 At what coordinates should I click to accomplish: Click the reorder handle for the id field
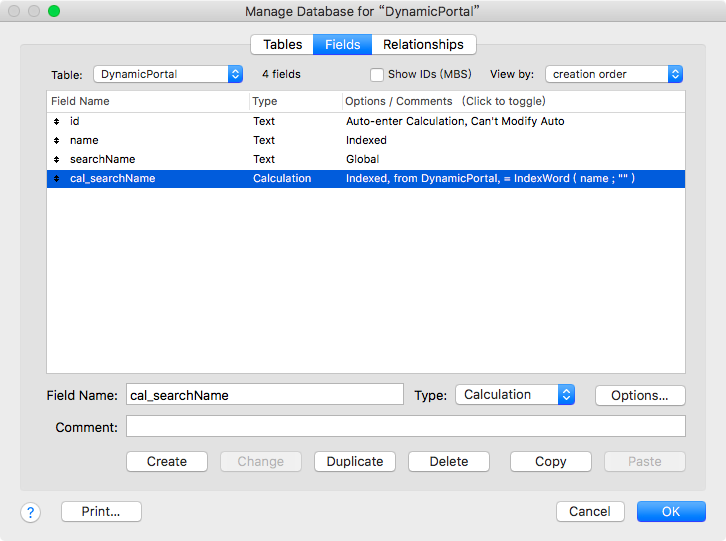tap(56, 121)
